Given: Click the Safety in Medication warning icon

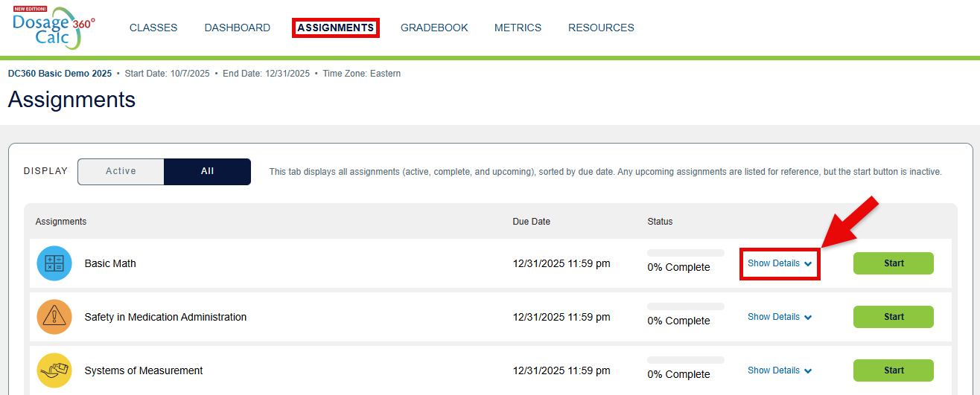Looking at the screenshot, I should pos(54,317).
